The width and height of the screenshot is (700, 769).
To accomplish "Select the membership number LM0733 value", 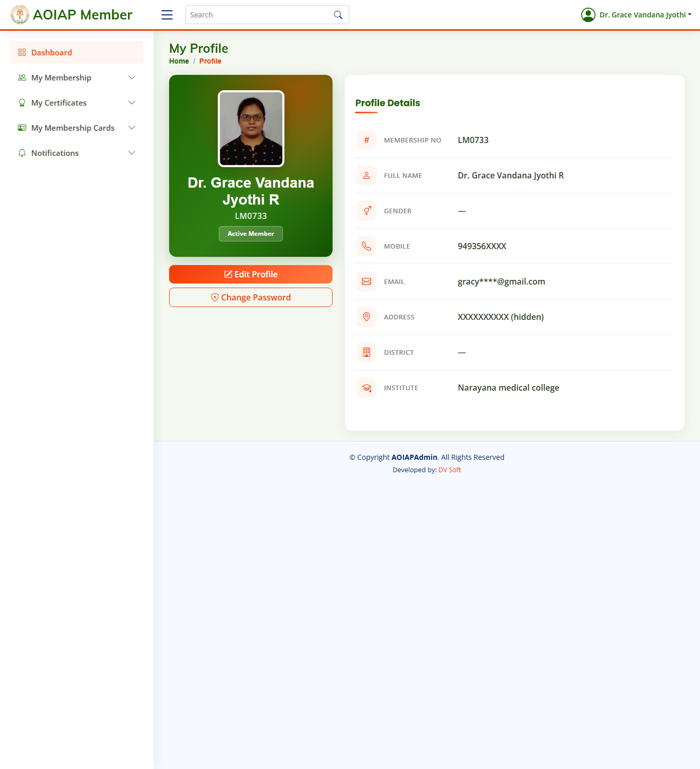I will pos(473,140).
